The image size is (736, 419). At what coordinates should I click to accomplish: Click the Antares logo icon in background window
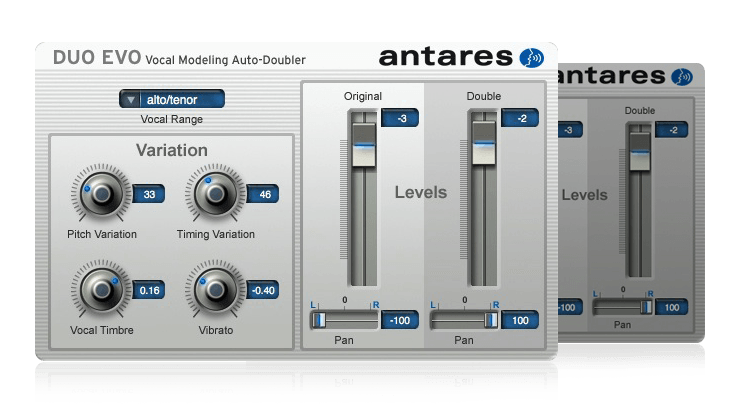(x=682, y=76)
